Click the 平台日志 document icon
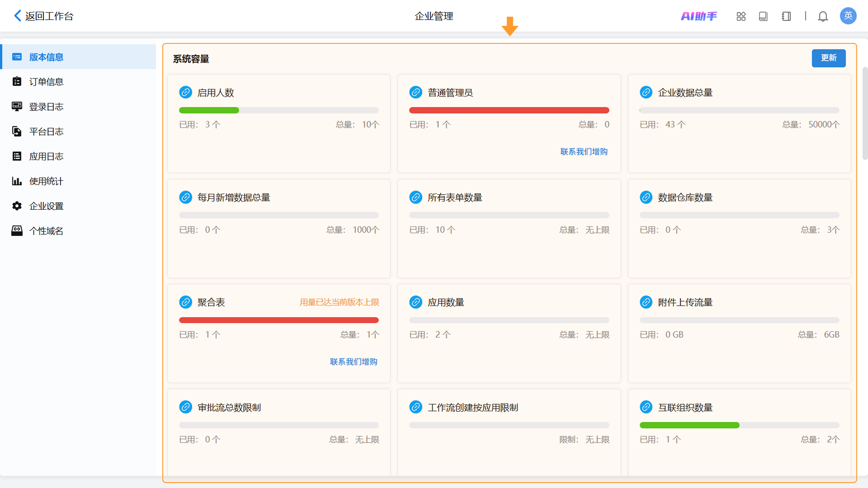Viewport: 868px width, 488px height. 17,131
